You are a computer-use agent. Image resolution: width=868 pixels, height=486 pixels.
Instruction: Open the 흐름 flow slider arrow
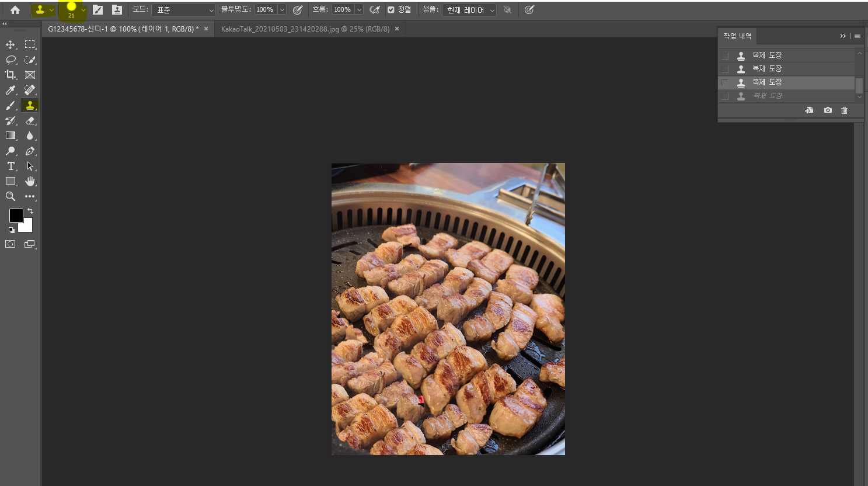(x=359, y=10)
